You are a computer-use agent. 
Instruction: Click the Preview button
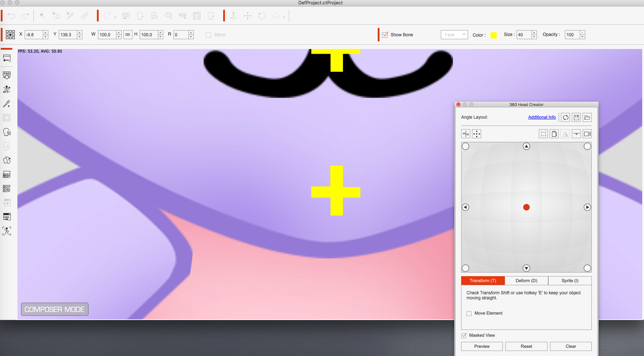(x=482, y=347)
